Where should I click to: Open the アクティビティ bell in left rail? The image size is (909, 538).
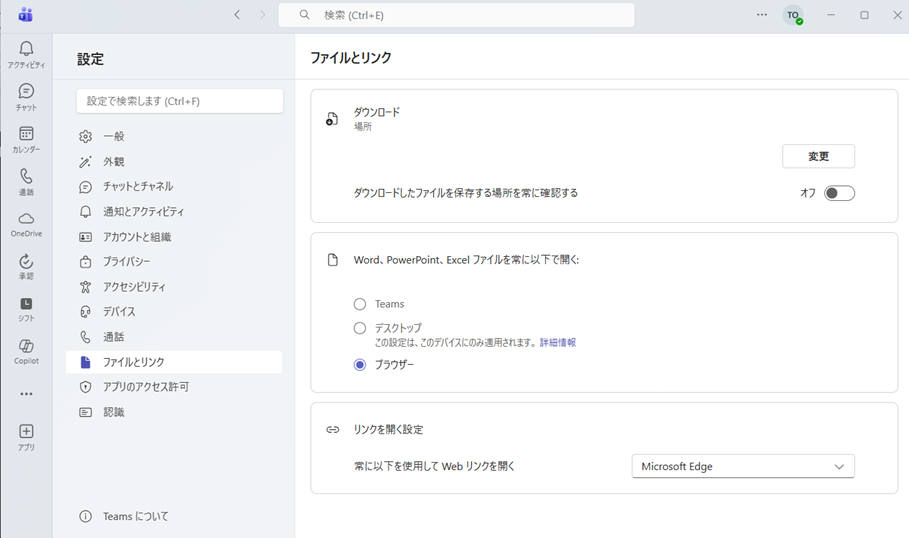[x=26, y=55]
